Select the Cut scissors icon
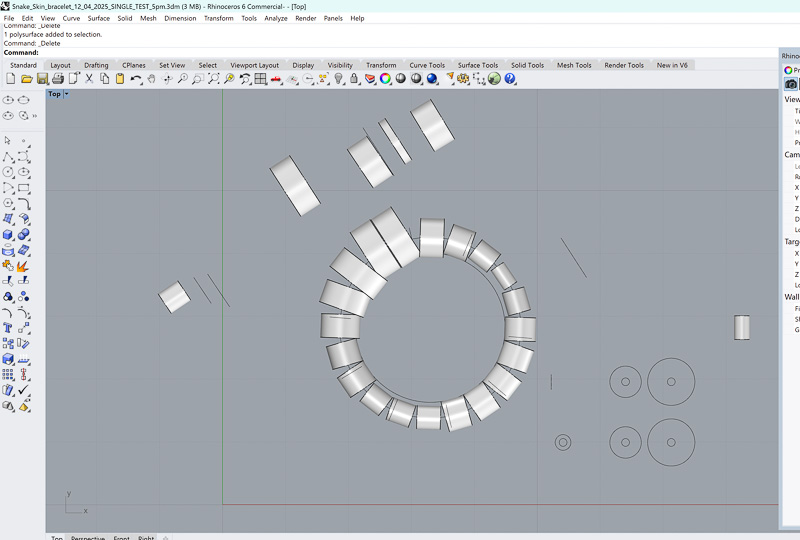This screenshot has width=800, height=540. coord(89,79)
